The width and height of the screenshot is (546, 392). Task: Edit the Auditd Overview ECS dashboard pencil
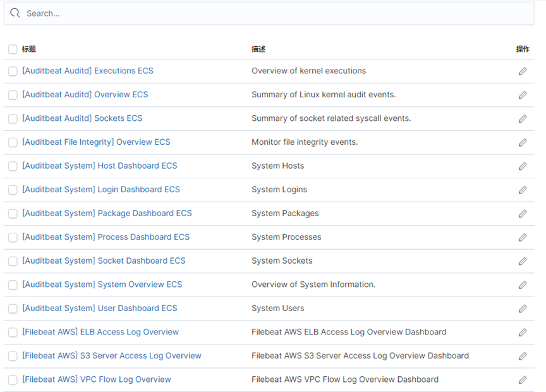pos(523,95)
